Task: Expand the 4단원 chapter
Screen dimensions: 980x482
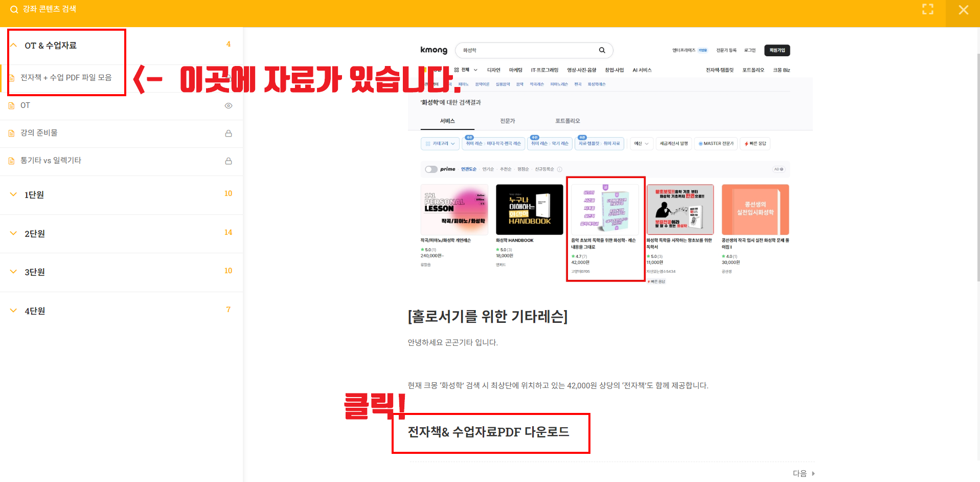Action: pos(14,311)
